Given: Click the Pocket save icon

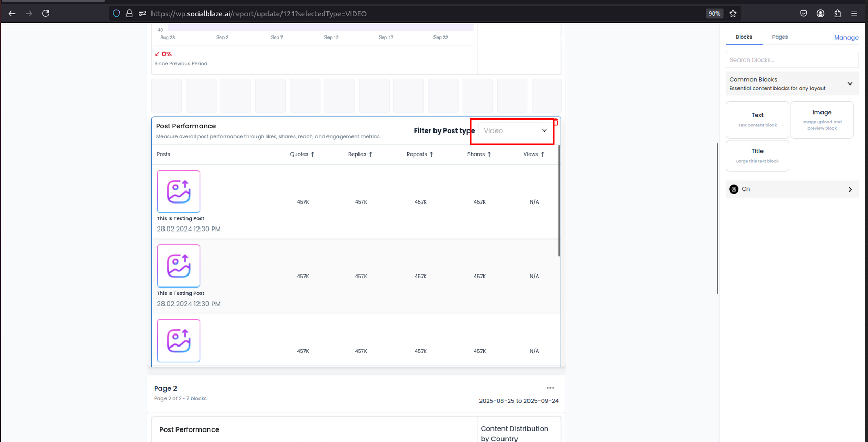Looking at the screenshot, I should coord(803,14).
